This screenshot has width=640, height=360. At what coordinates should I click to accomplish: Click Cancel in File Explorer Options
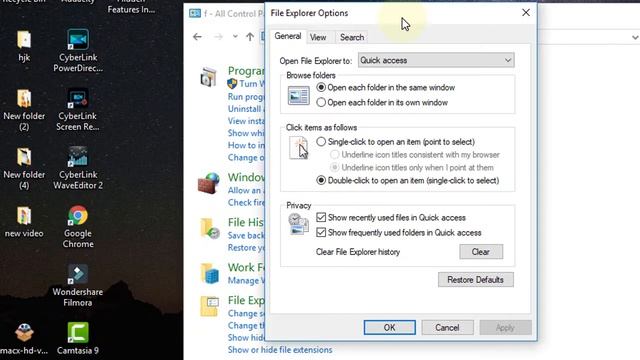point(447,327)
